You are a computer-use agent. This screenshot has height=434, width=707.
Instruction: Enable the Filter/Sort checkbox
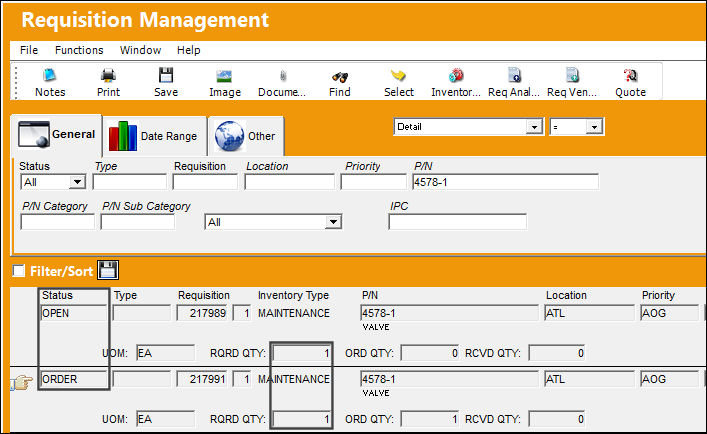[18, 270]
